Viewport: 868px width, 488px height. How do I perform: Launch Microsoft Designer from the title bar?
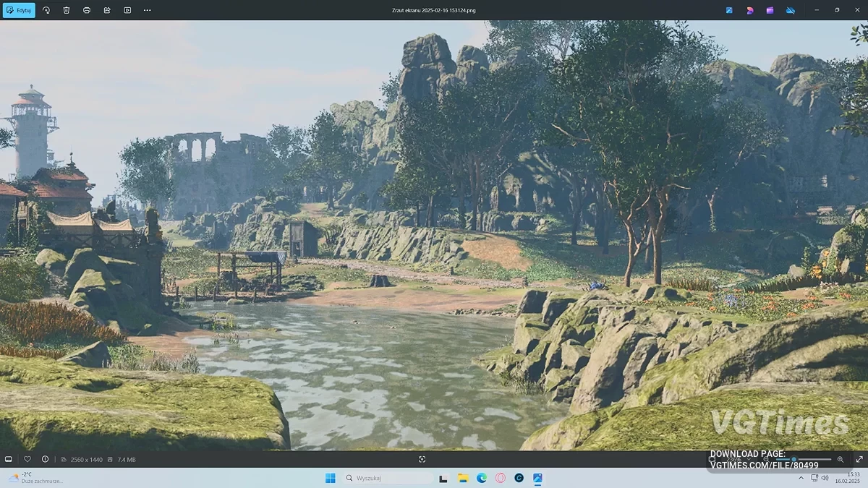coord(750,10)
